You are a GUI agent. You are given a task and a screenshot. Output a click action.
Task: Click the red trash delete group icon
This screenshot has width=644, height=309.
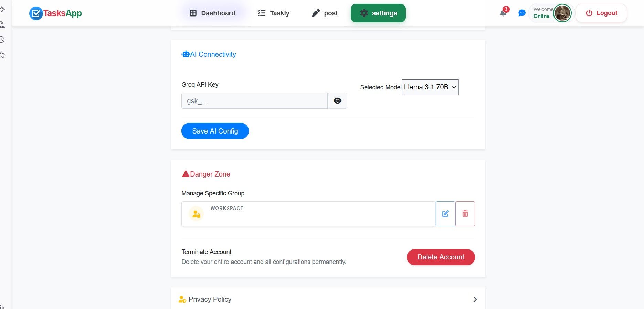pyautogui.click(x=465, y=214)
